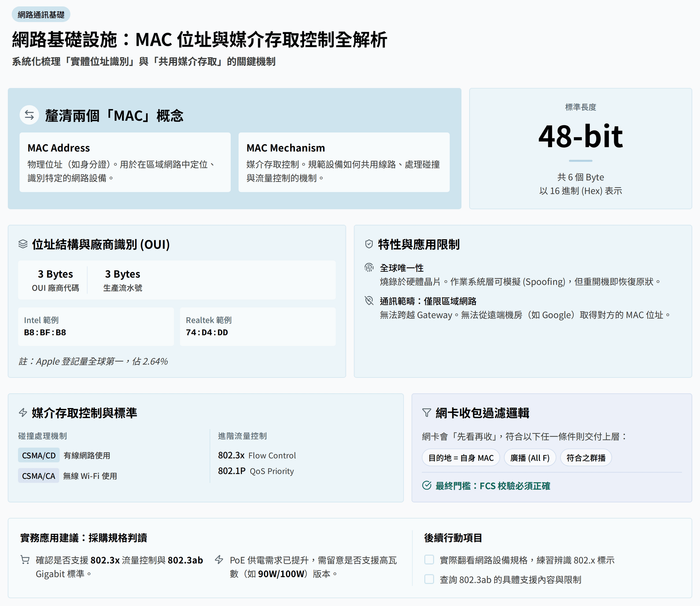Screen dimensions: 700x606
Task: Click the 目的地 = 自身 MAC chip
Action: 461,458
